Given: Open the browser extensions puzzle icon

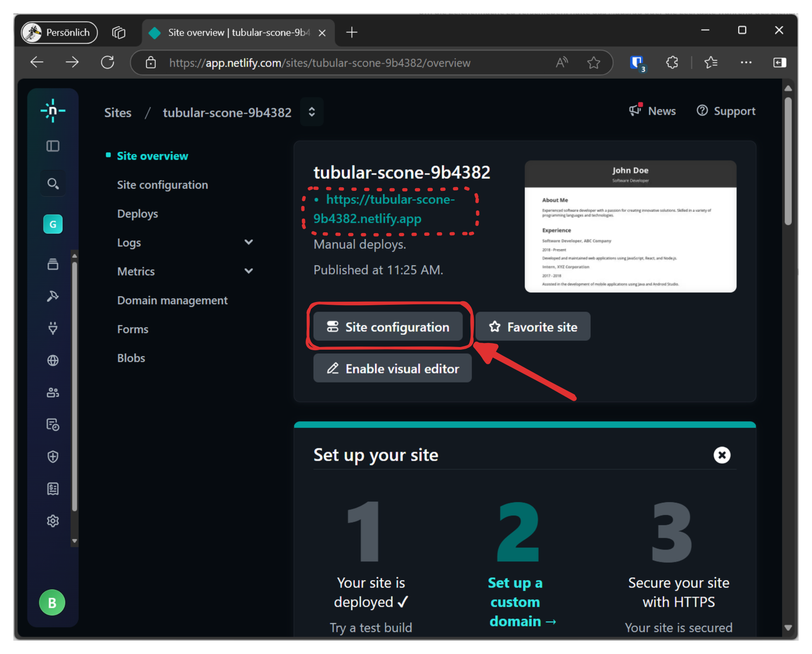Looking at the screenshot, I should (672, 63).
